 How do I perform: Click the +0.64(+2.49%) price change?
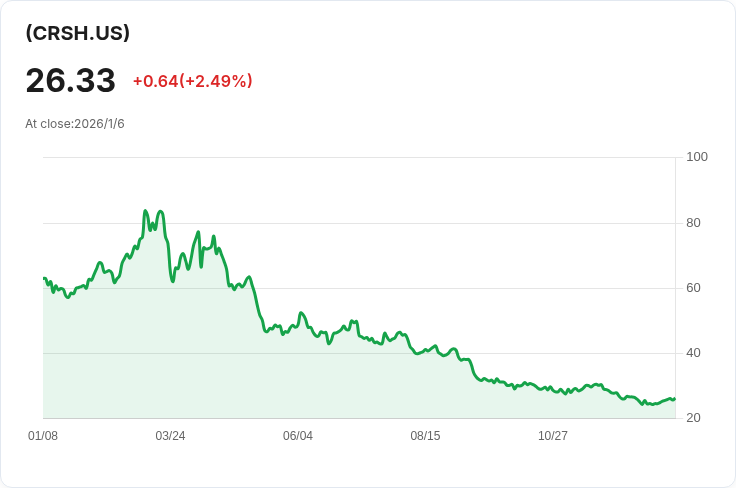coord(192,81)
